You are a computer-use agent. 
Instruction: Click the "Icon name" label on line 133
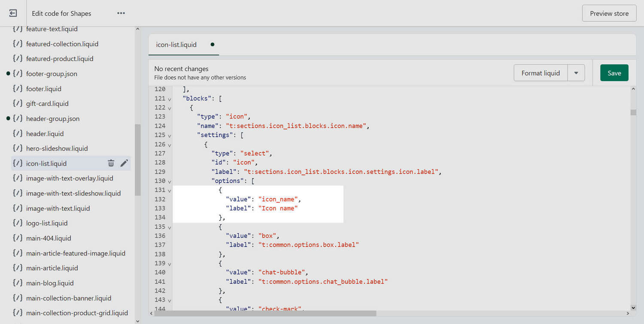click(278, 208)
